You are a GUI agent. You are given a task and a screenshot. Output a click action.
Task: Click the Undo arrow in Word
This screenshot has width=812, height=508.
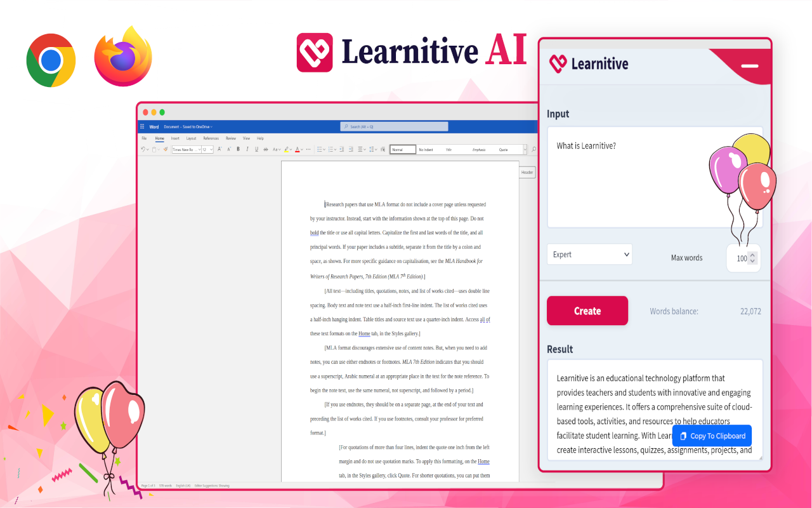143,149
